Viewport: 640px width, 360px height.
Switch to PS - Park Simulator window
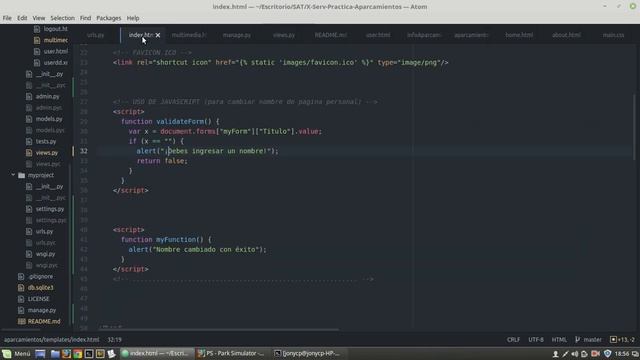[231, 353]
